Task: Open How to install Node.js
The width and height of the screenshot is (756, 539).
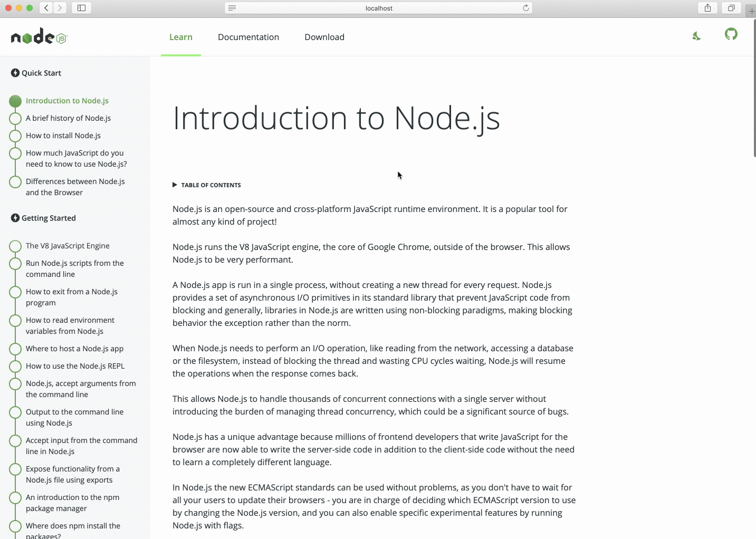Action: pyautogui.click(x=63, y=136)
